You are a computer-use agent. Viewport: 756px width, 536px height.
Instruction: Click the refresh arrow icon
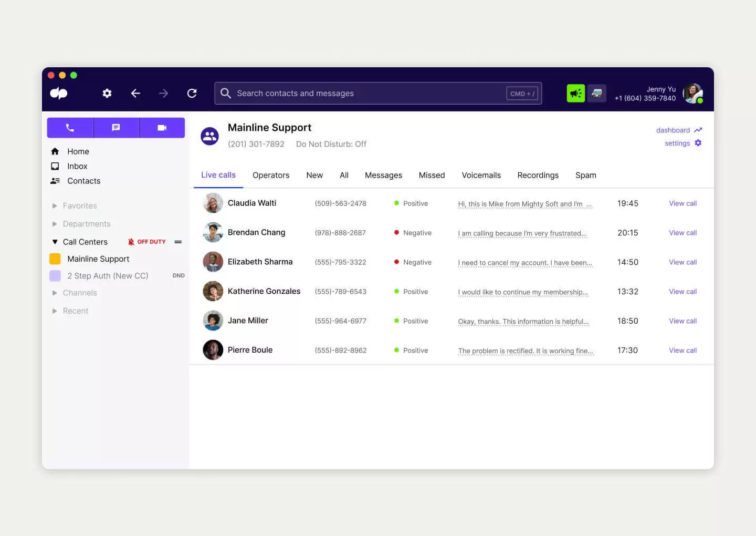tap(192, 93)
